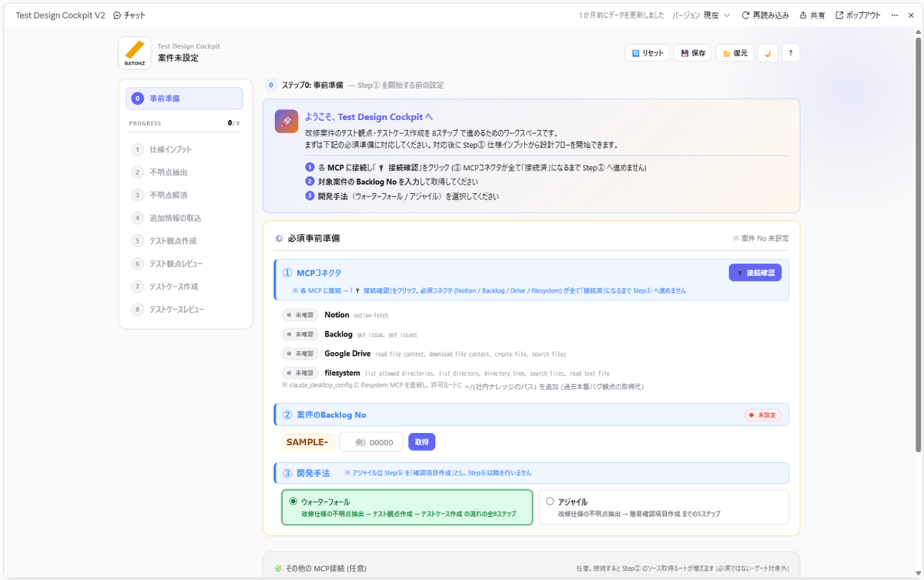Go to step 0 事前準備

tap(185, 99)
